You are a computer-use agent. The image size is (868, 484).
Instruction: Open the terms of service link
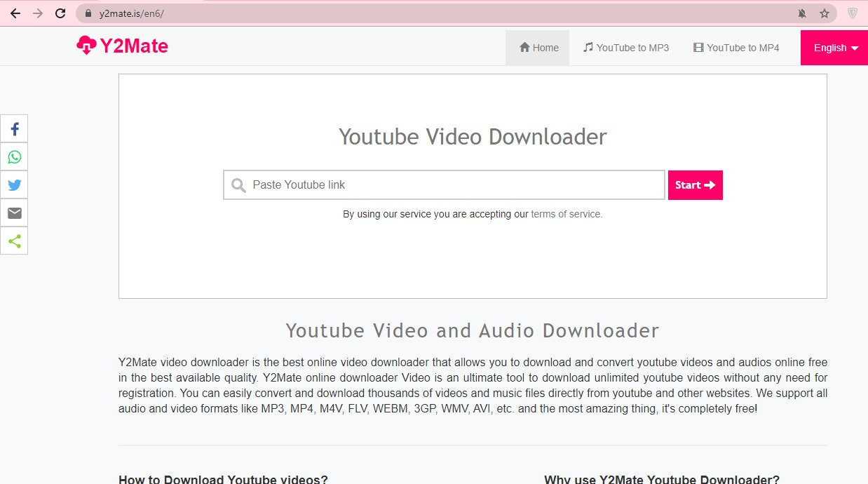tap(566, 214)
